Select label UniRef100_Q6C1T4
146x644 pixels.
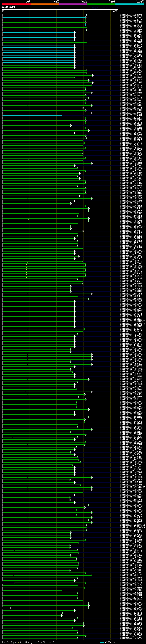tap(131, 123)
